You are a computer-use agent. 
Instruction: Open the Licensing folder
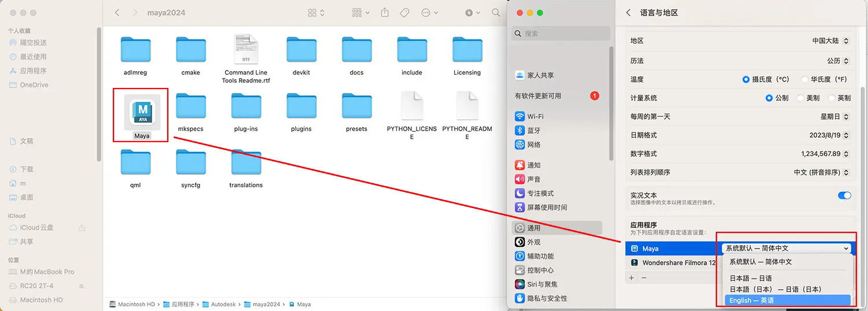[467, 50]
